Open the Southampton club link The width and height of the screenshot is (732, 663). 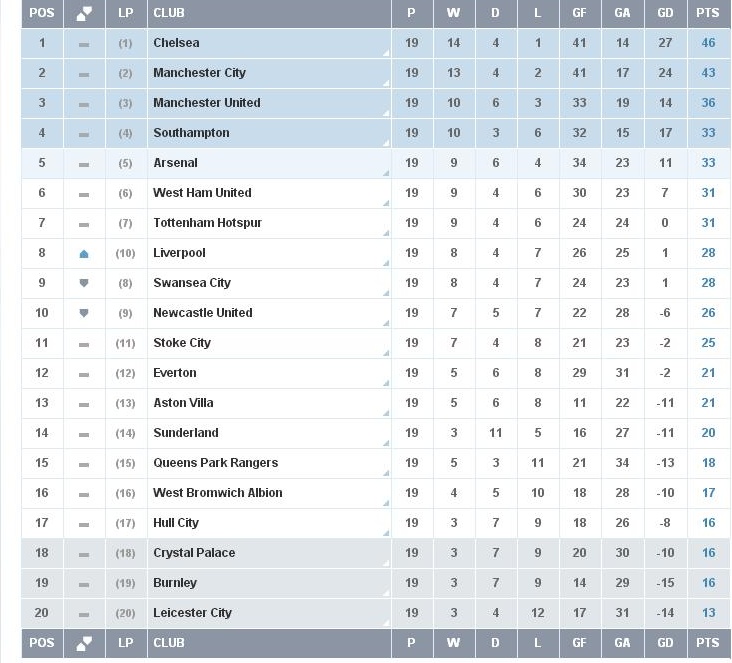191,133
